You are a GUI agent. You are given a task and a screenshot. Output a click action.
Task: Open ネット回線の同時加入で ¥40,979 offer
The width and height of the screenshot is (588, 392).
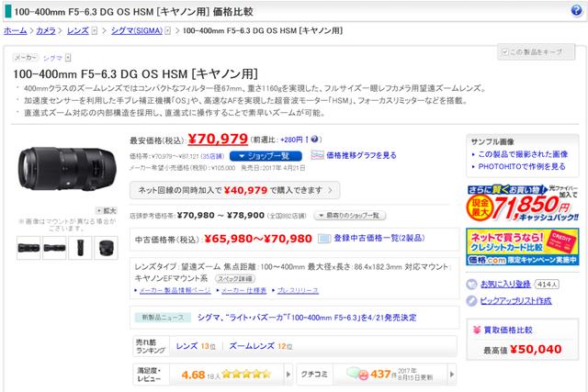pyautogui.click(x=235, y=190)
